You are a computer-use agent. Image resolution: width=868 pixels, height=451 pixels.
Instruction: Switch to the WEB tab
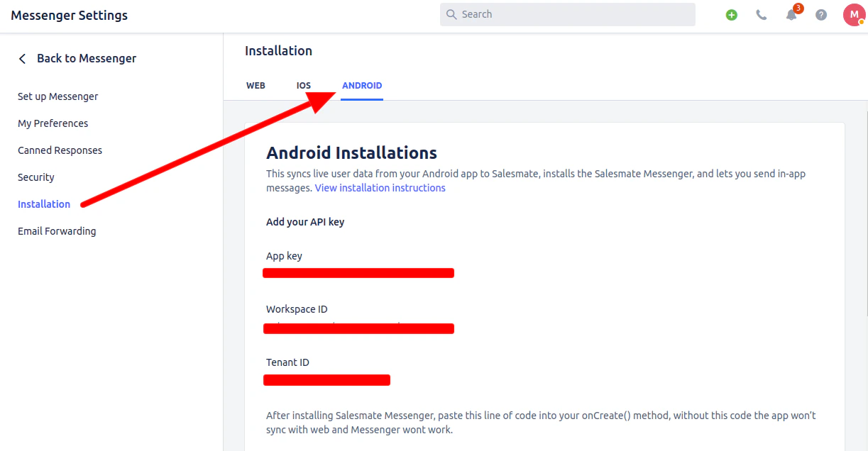(x=256, y=86)
